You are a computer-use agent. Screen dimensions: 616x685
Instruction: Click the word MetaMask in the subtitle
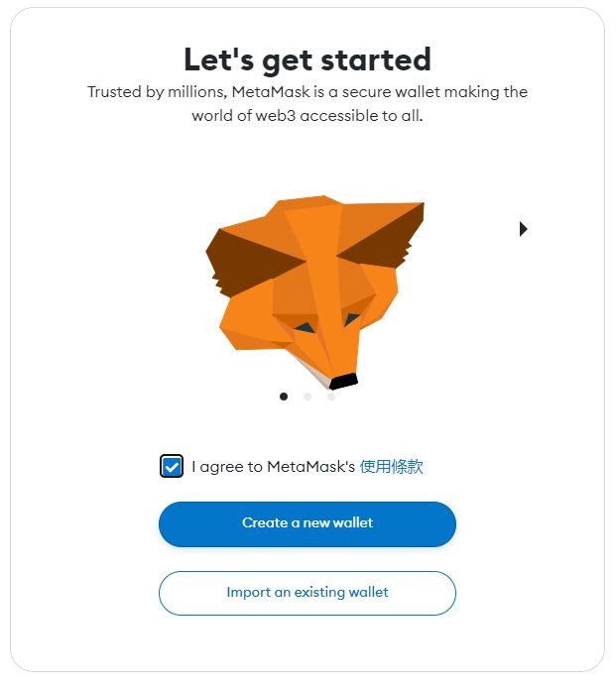pos(271,92)
